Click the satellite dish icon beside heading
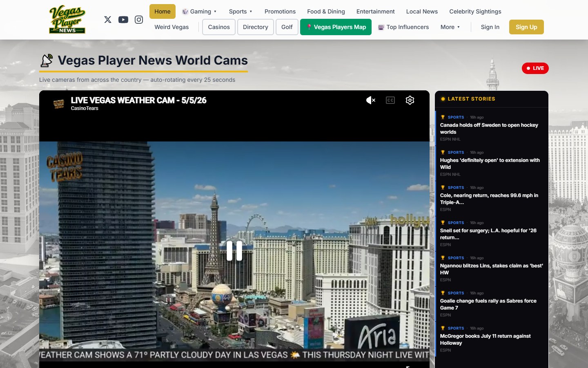 tap(47, 61)
